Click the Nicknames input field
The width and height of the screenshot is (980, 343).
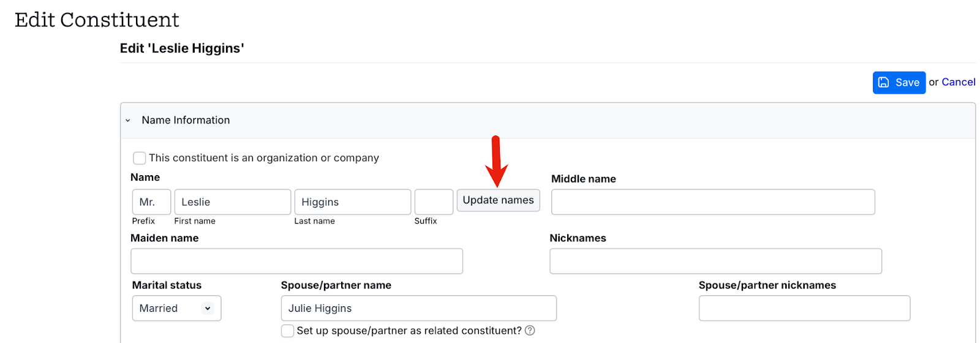coord(715,262)
